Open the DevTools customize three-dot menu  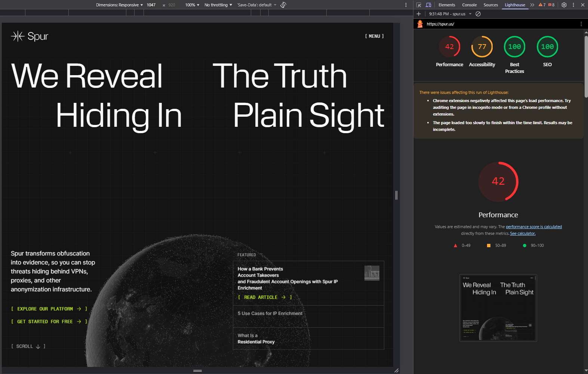[573, 5]
